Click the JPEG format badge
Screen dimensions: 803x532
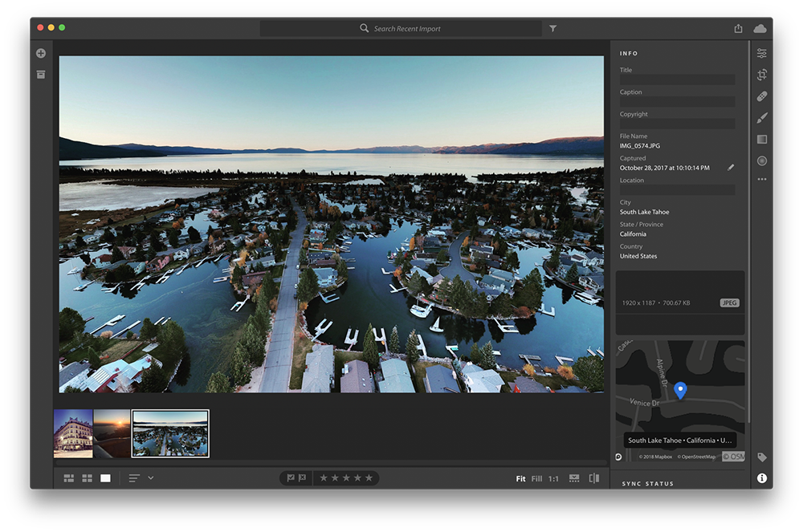(729, 303)
